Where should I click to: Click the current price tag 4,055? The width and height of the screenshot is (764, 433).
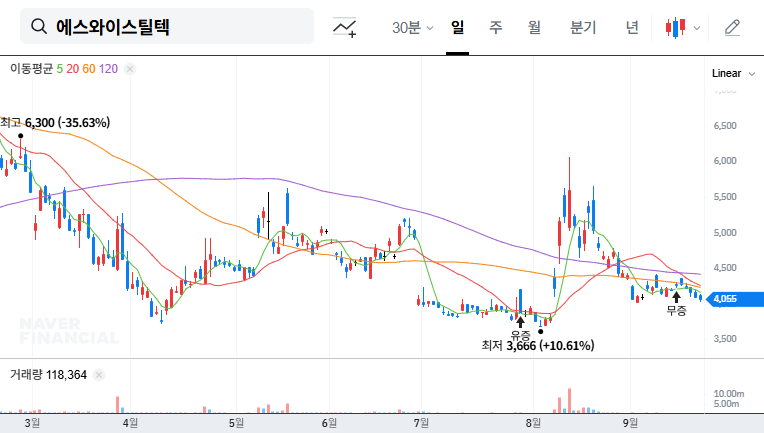735,299
